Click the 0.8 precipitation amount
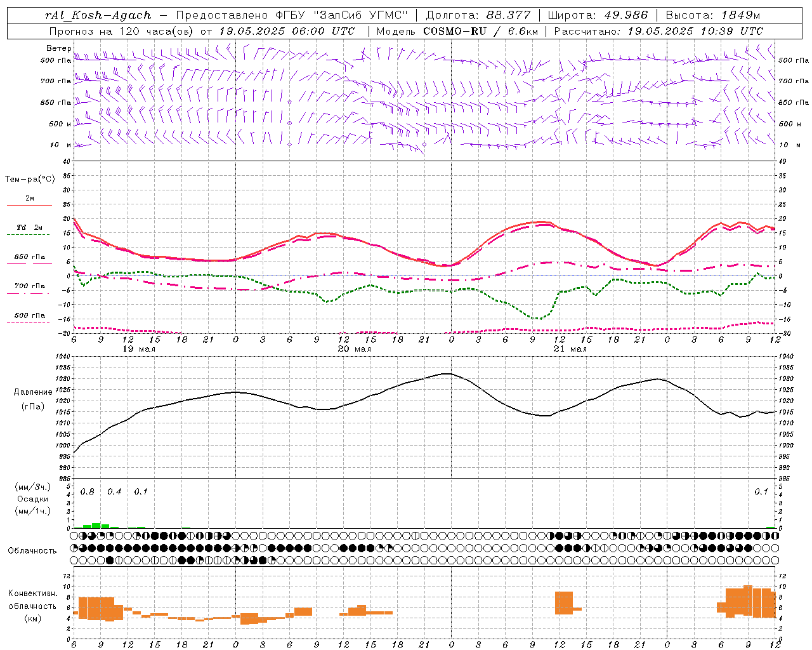 pyautogui.click(x=88, y=492)
